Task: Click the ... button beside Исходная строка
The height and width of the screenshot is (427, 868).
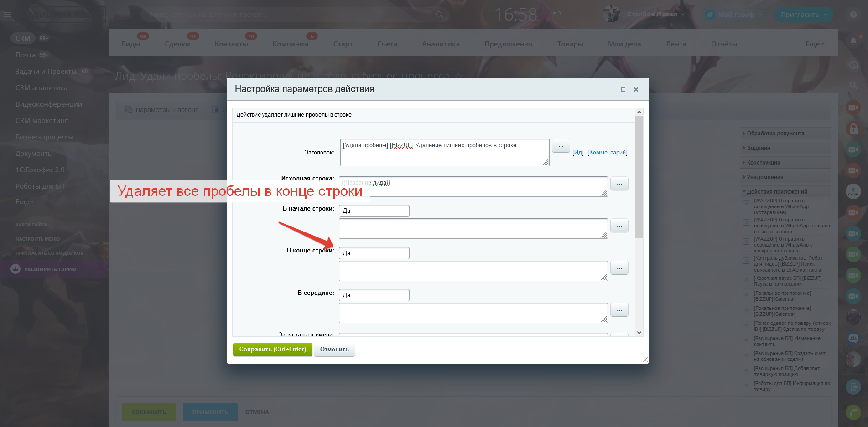Action: [x=619, y=184]
